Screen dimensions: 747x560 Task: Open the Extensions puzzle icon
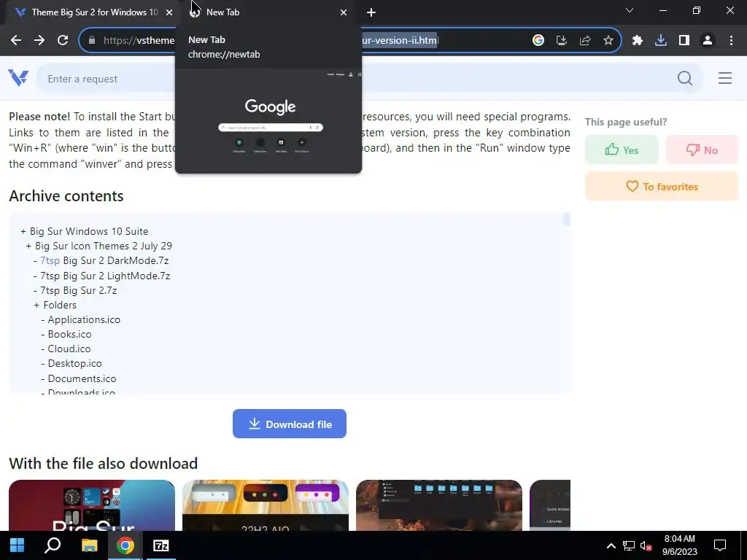[638, 41]
